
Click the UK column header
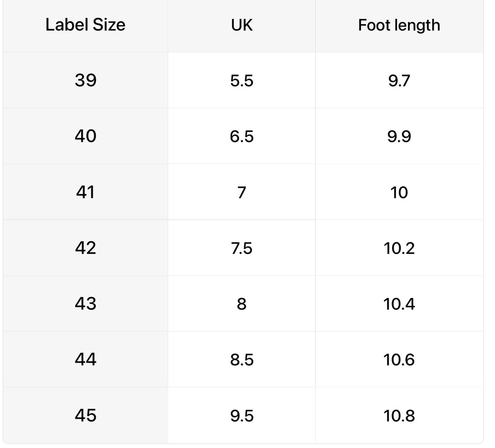tap(242, 25)
